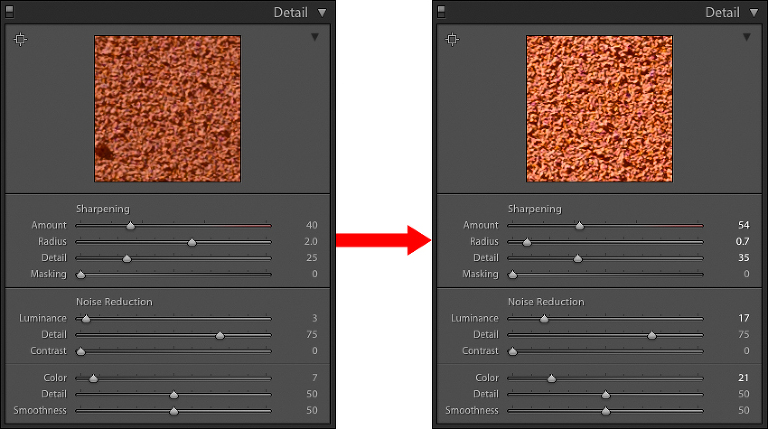Click right Smoothness slider handle
The width and height of the screenshot is (768, 429).
pyautogui.click(x=606, y=411)
